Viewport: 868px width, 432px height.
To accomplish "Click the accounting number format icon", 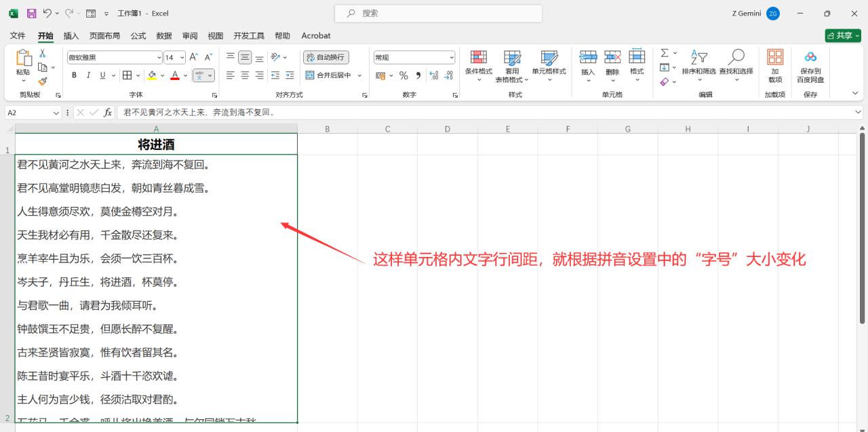I will (x=380, y=75).
